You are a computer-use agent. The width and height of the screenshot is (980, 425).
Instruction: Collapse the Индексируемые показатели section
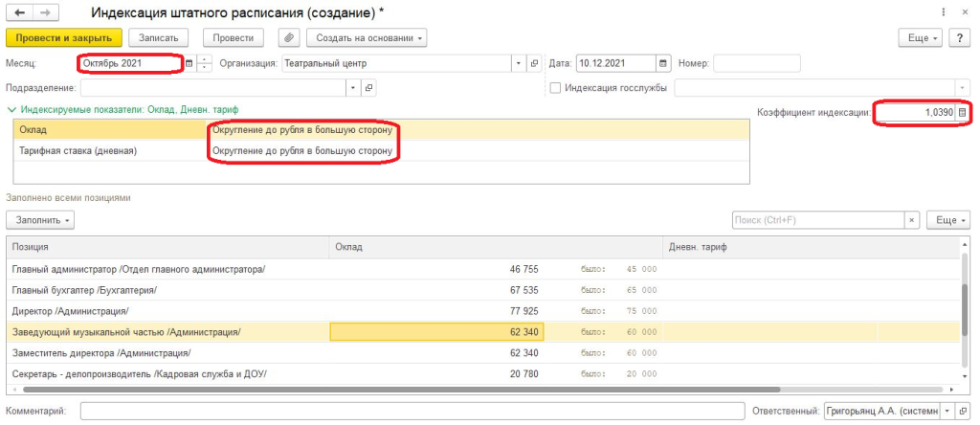[11, 111]
